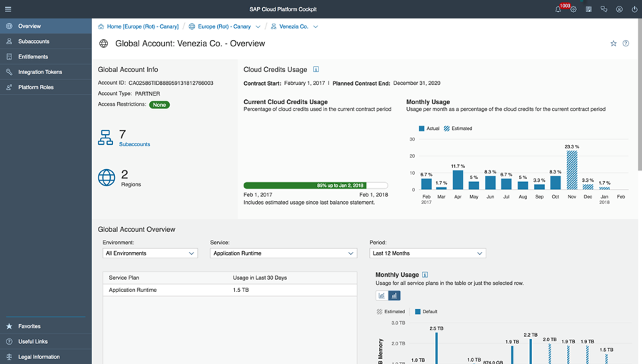The height and width of the screenshot is (364, 642).
Task: Click the Apr 11.7% bar
Action: tap(458, 180)
